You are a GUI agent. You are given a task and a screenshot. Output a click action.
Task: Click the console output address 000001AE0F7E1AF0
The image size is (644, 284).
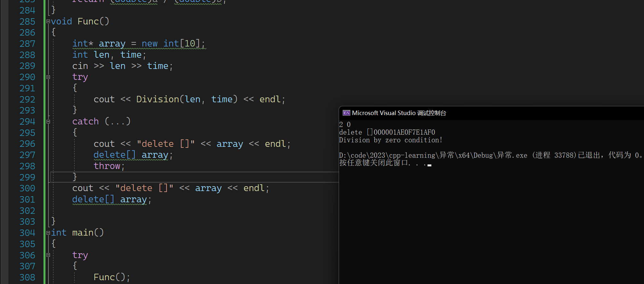tap(404, 132)
